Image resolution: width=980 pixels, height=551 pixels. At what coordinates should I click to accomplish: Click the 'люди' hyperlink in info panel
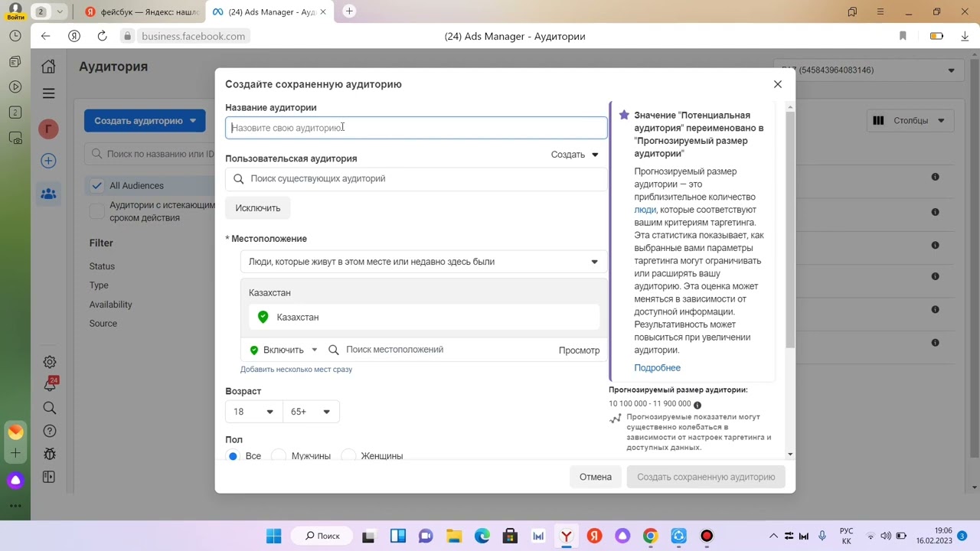645,210
